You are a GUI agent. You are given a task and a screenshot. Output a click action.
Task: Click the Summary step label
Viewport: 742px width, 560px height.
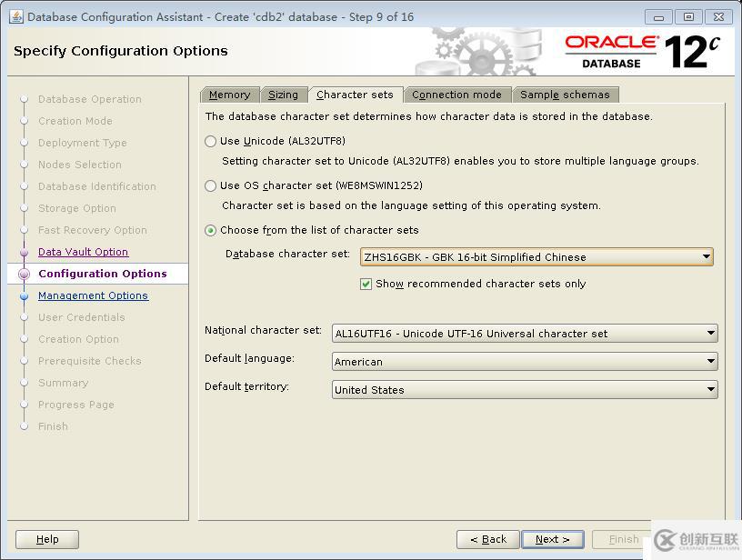pos(64,383)
